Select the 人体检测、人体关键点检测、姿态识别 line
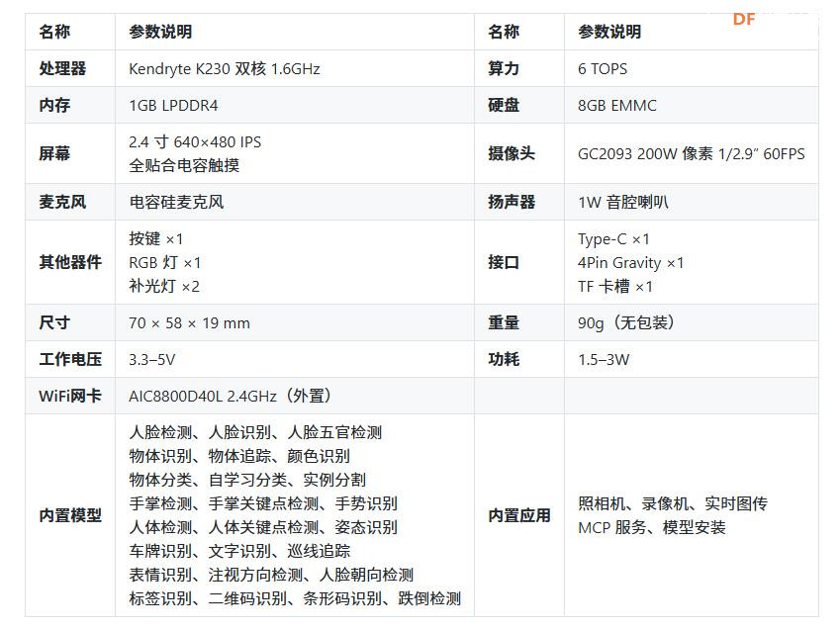The image size is (840, 631). [263, 527]
